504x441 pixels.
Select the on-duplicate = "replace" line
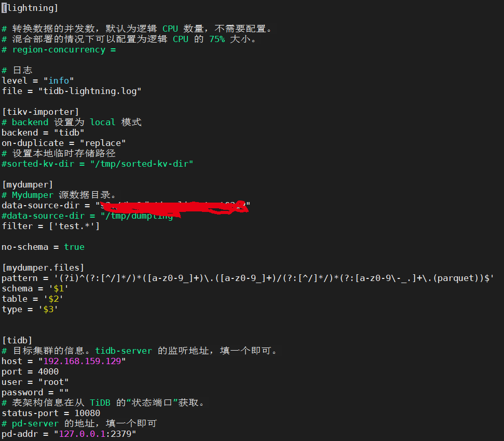(64, 143)
